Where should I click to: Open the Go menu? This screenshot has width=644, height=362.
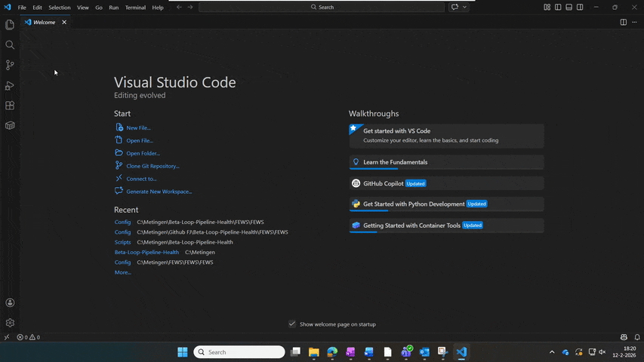[x=99, y=8]
